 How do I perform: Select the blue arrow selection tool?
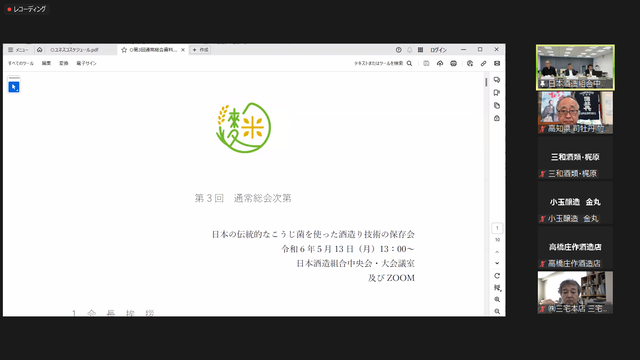tap(14, 87)
